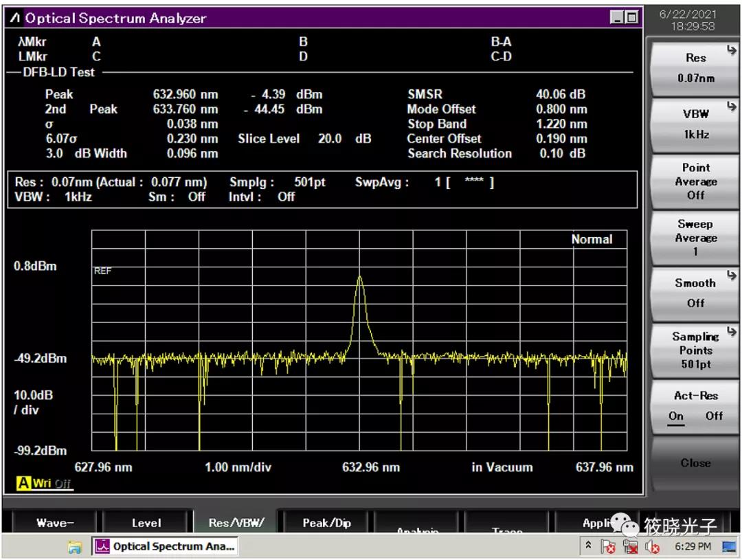Open the Peak/Dip tab
This screenshot has width=742, height=560.
click(x=326, y=523)
